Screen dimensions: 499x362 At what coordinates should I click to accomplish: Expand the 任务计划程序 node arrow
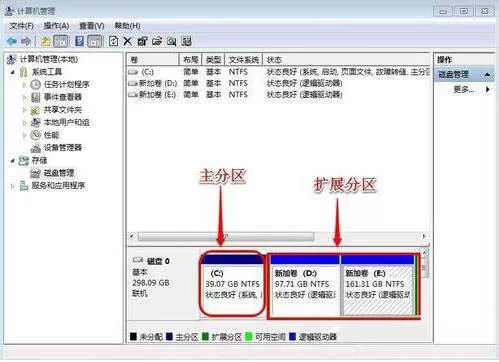click(x=24, y=85)
